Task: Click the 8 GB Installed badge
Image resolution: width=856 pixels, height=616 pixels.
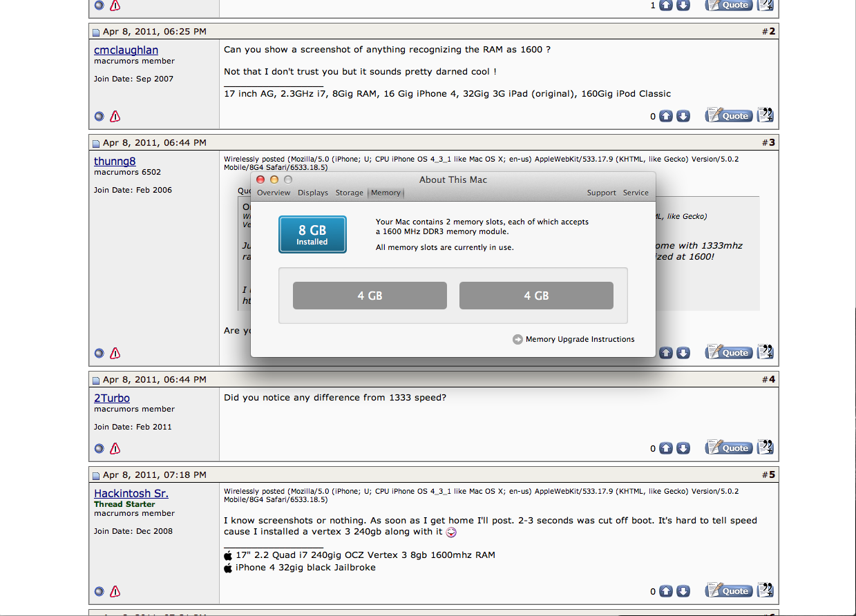Action: (x=312, y=235)
